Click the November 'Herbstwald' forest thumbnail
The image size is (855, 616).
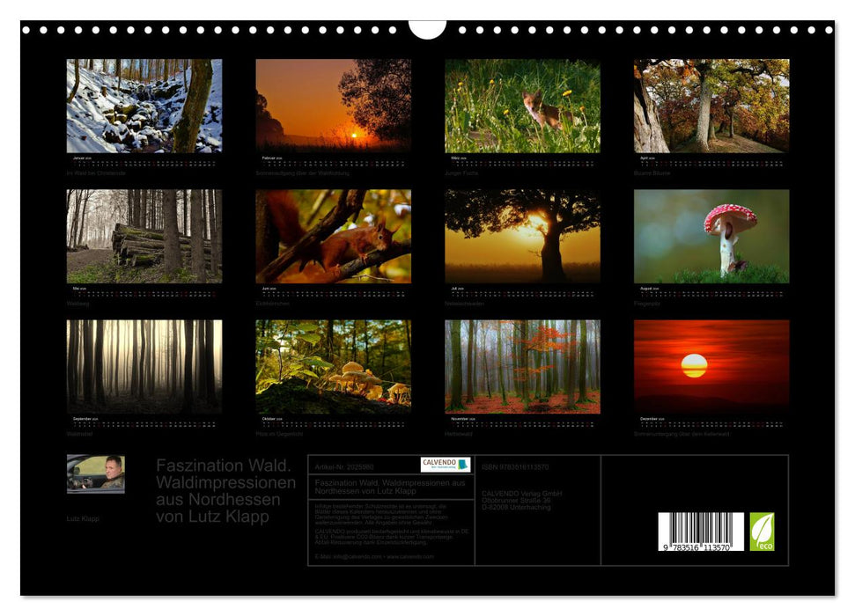click(x=521, y=366)
